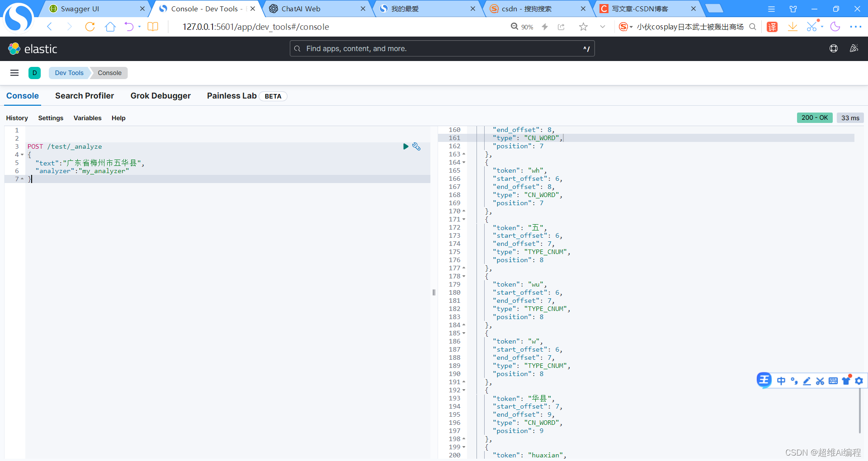Viewport: 868px width, 461px height.
Task: Bookmark this page with the star
Action: tap(583, 27)
